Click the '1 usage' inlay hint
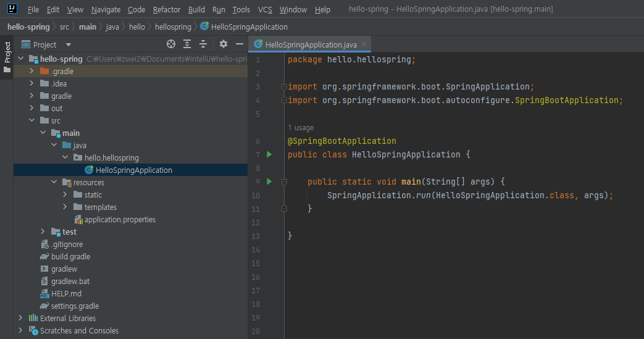This screenshot has height=339, width=644. coord(301,128)
